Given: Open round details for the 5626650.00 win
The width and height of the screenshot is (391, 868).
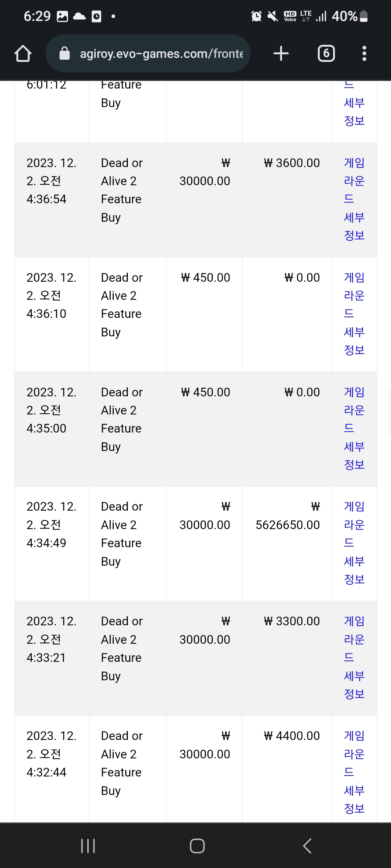Looking at the screenshot, I should [354, 543].
